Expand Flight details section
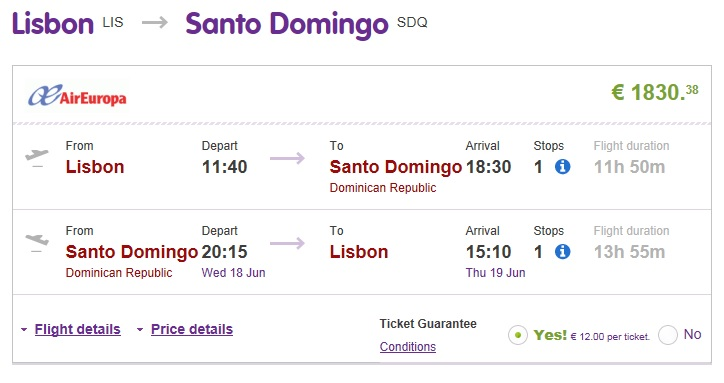 78,329
